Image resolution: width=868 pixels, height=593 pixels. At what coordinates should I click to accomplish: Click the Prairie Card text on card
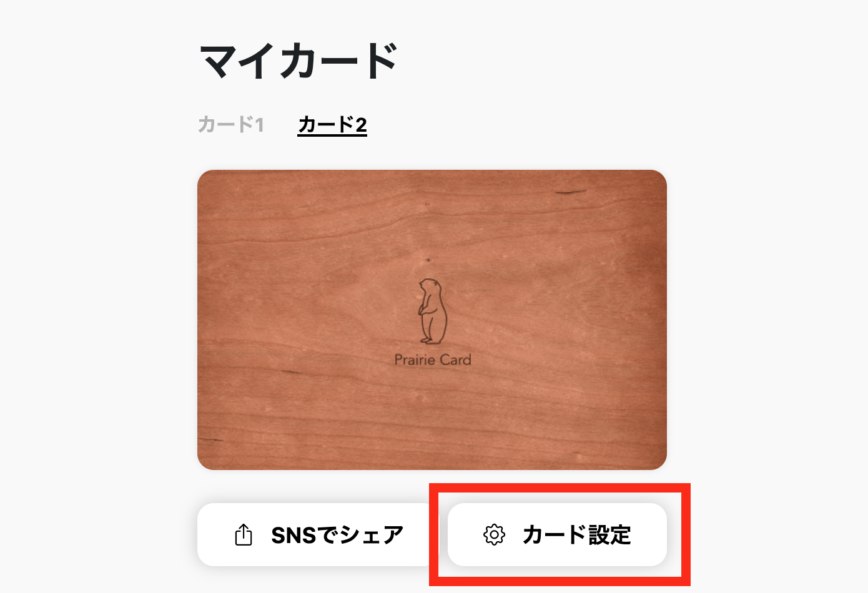(433, 360)
